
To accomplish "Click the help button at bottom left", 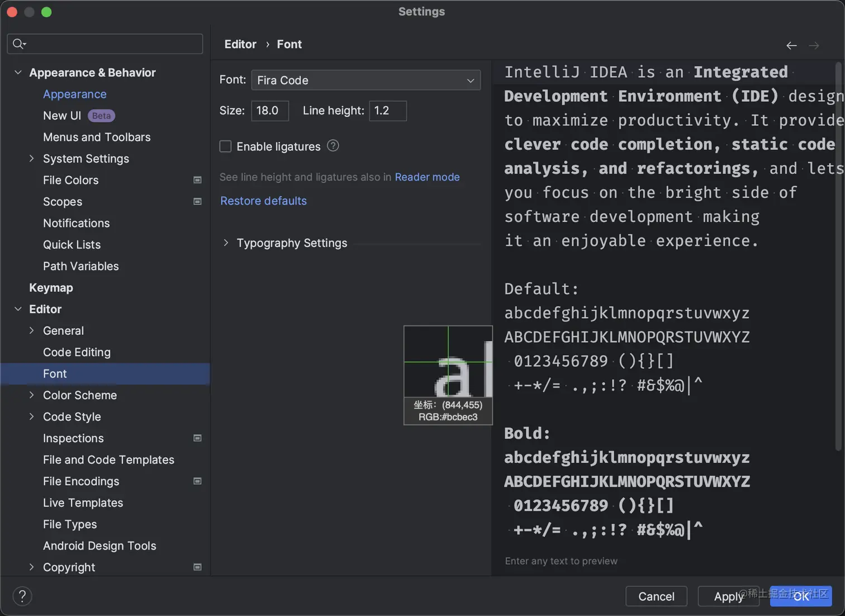I will pyautogui.click(x=22, y=596).
